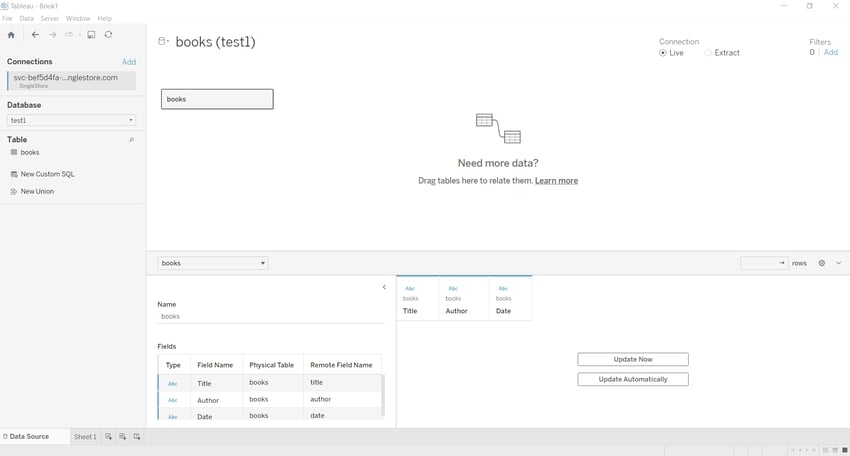Add a new story icon
Viewport: 850px width, 456px height.
[137, 436]
